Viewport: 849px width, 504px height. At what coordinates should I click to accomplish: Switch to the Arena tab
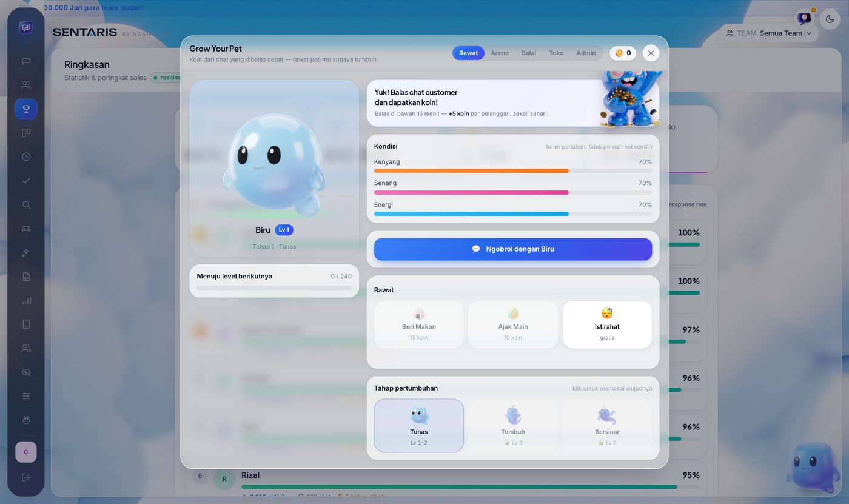pyautogui.click(x=500, y=53)
